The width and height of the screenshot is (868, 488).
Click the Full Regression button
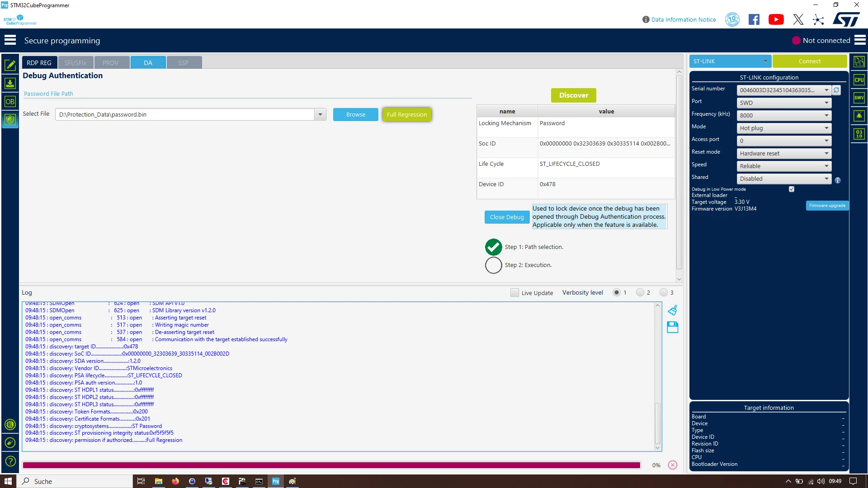[406, 114]
